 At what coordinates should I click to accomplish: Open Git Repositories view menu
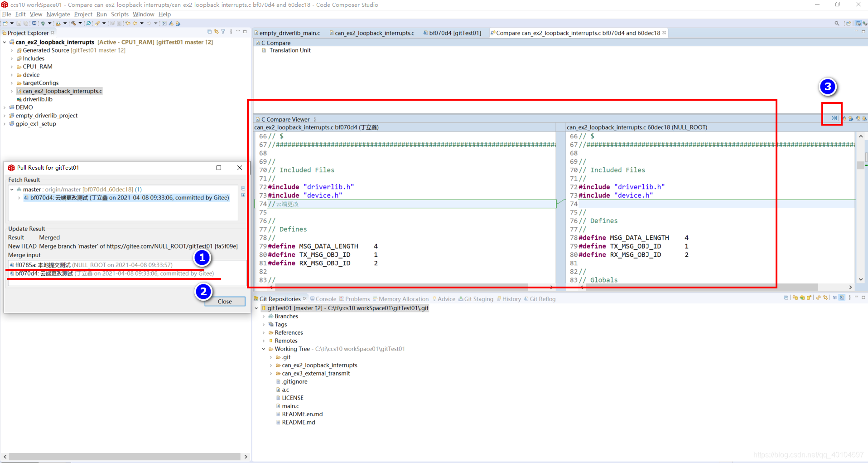(849, 297)
